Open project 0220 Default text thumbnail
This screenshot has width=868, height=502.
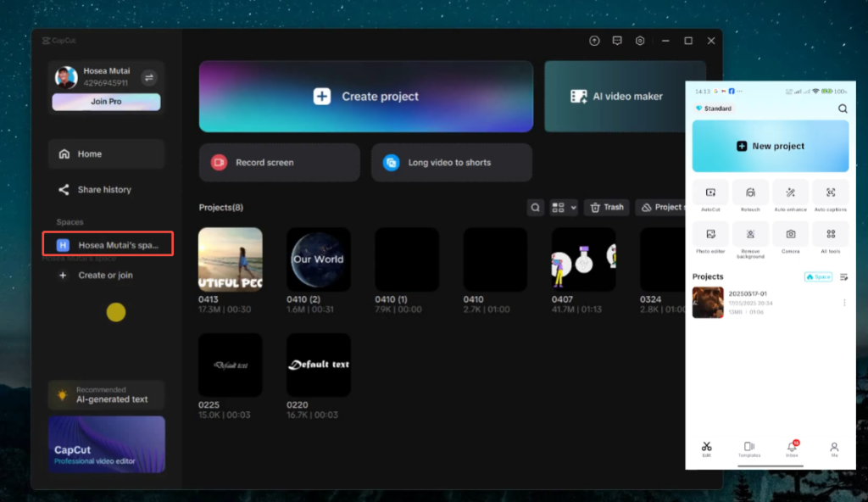tap(319, 365)
